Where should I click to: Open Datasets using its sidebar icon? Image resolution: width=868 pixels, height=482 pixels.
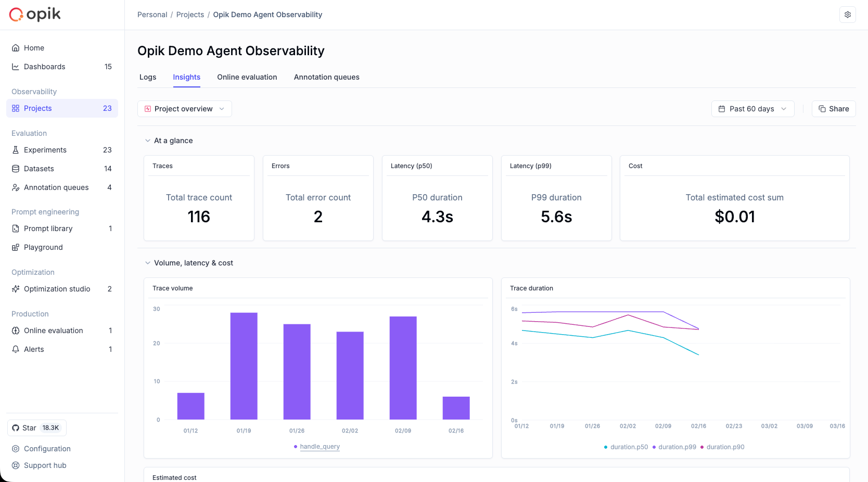(x=16, y=169)
